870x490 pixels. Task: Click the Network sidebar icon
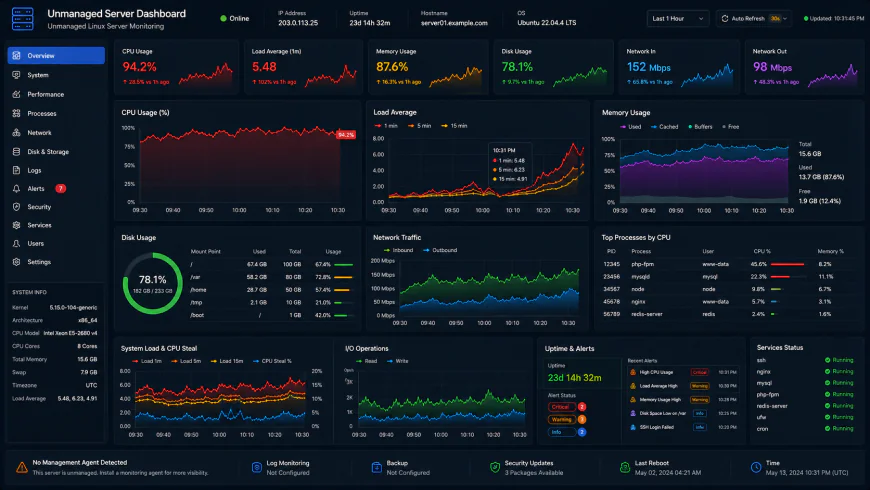pos(17,133)
